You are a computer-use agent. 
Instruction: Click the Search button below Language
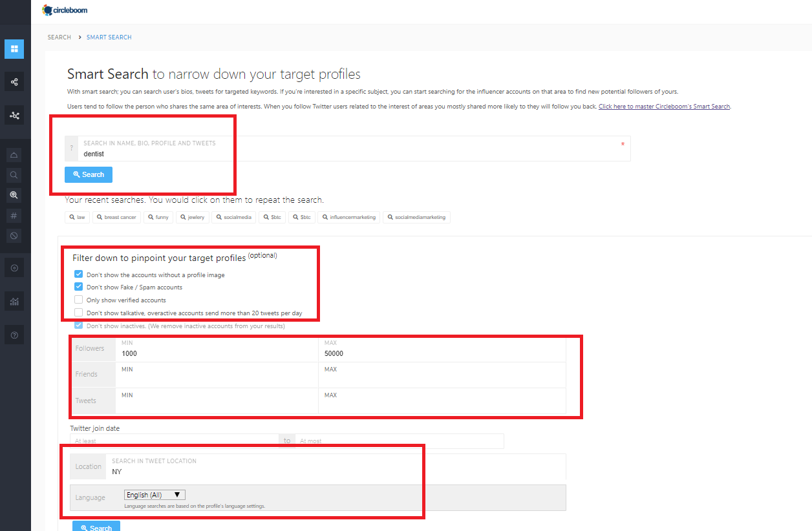(x=96, y=526)
